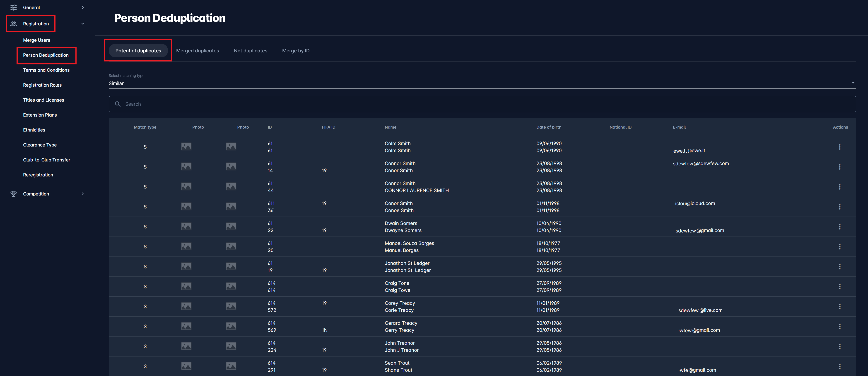Image resolution: width=868 pixels, height=376 pixels.
Task: Switch to the Merge by ID tab
Action: (296, 51)
